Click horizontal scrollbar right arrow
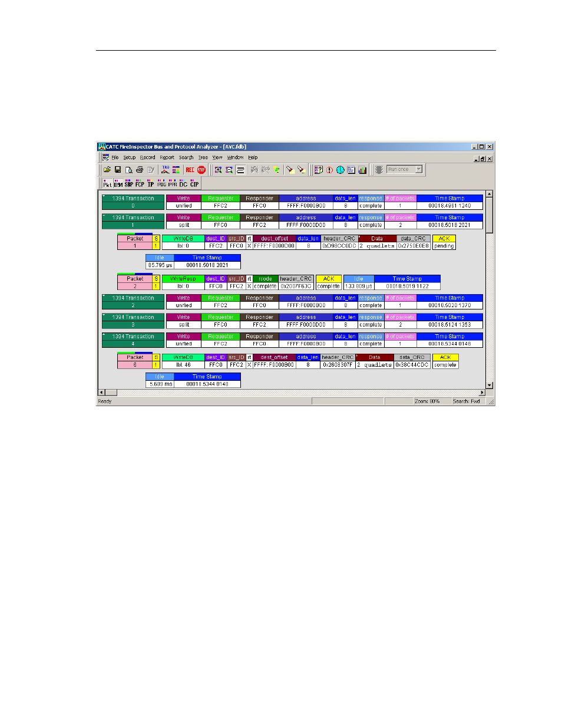 (x=482, y=393)
